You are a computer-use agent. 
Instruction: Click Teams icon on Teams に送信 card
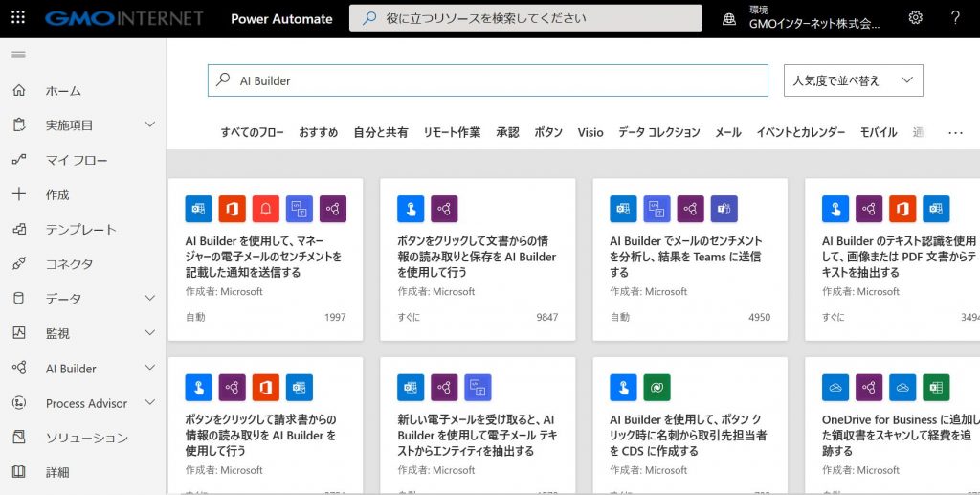pos(724,209)
